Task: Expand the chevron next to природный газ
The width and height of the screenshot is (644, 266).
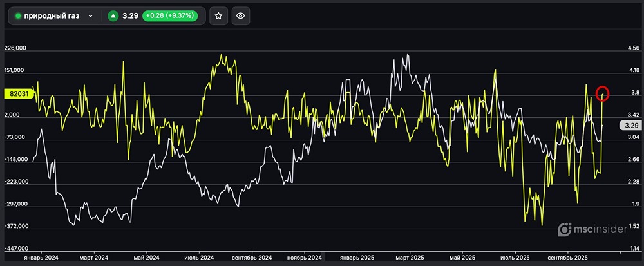Action: tap(90, 16)
